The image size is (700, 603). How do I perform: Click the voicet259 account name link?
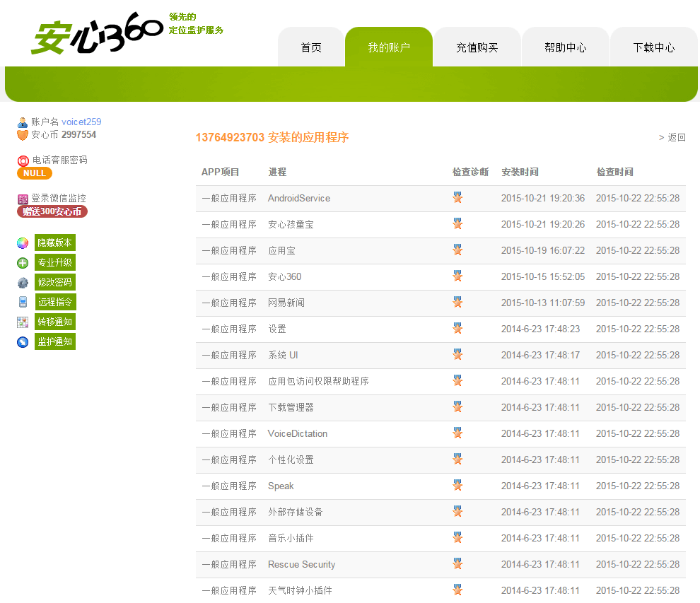(81, 122)
